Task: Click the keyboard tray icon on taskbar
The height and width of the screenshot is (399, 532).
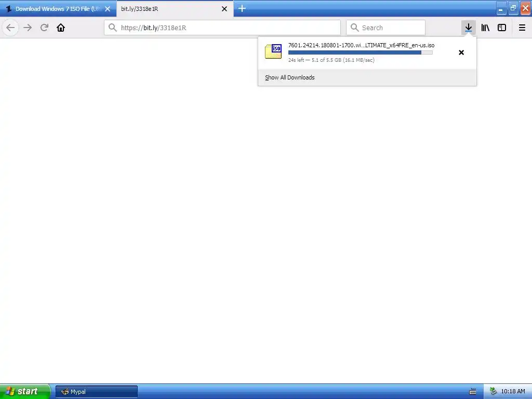Action: (473, 392)
